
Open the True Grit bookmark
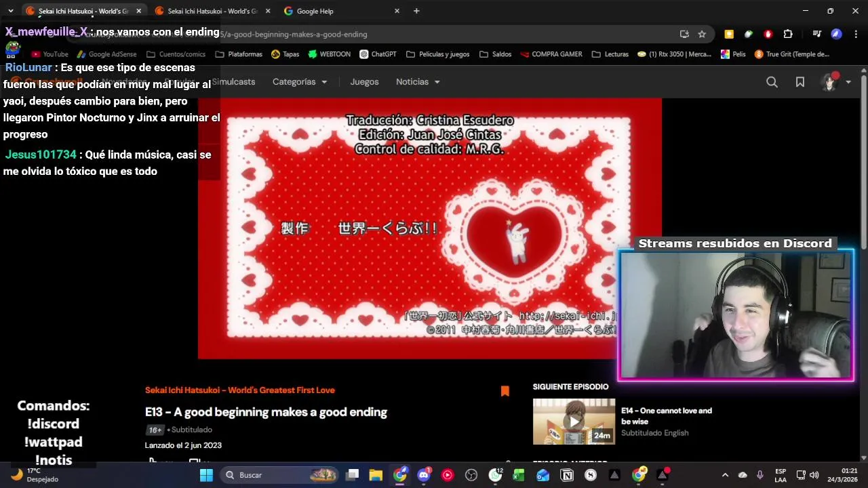[x=792, y=54]
